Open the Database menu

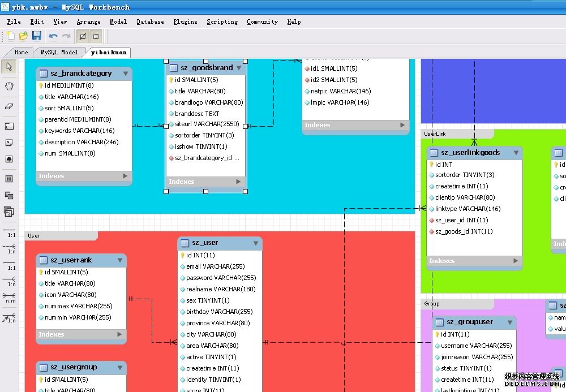click(150, 21)
